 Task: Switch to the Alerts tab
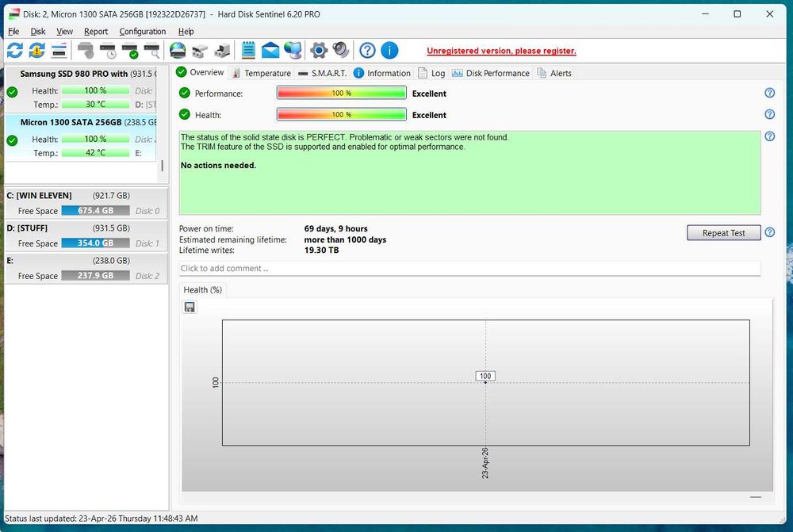pyautogui.click(x=554, y=73)
